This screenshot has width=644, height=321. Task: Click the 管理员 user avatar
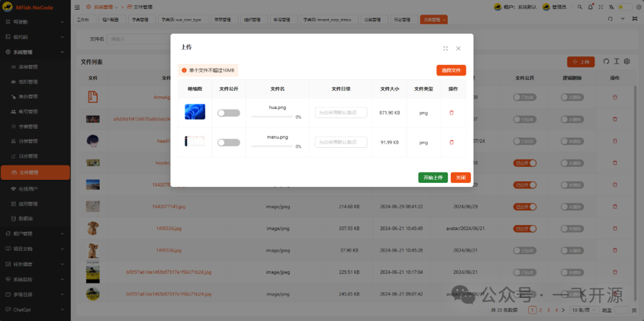tap(547, 7)
